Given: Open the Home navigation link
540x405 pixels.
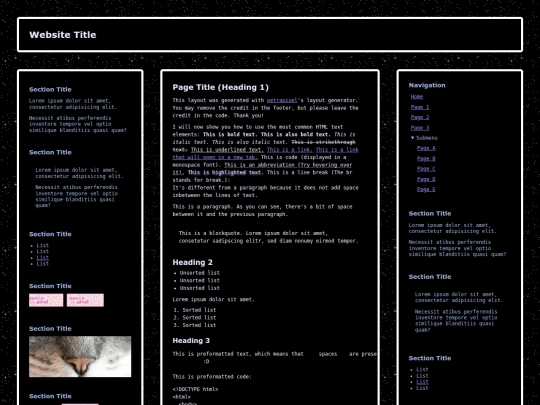Looking at the screenshot, I should pyautogui.click(x=417, y=97).
